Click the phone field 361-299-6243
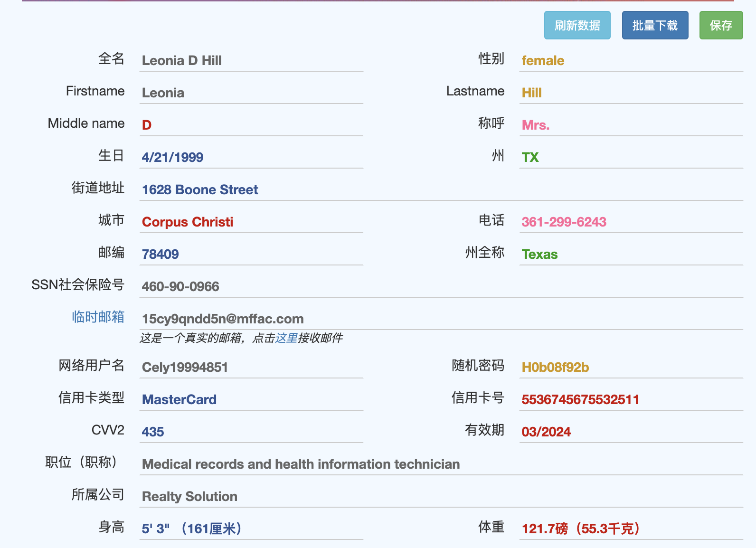The height and width of the screenshot is (548, 756). [631, 222]
